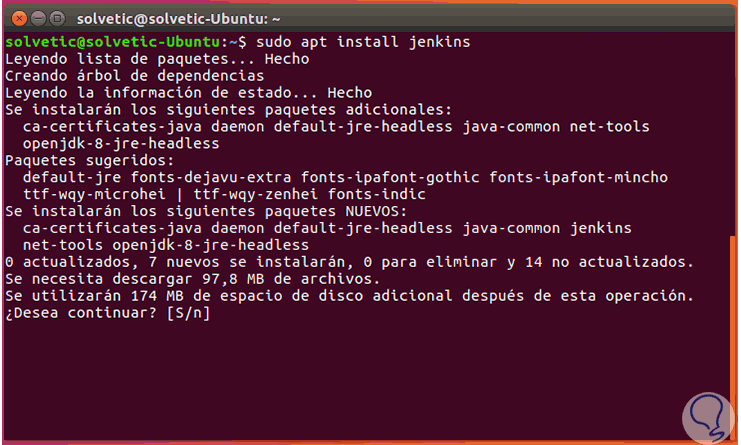Click the 'ttf-wqy-zenhei' package name
The height and width of the screenshot is (445, 741).
256,194
